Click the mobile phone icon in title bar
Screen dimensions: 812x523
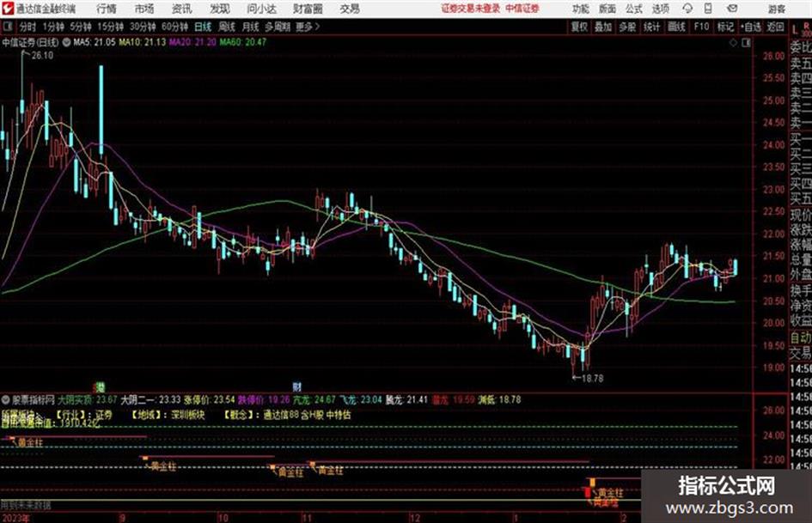[708, 9]
